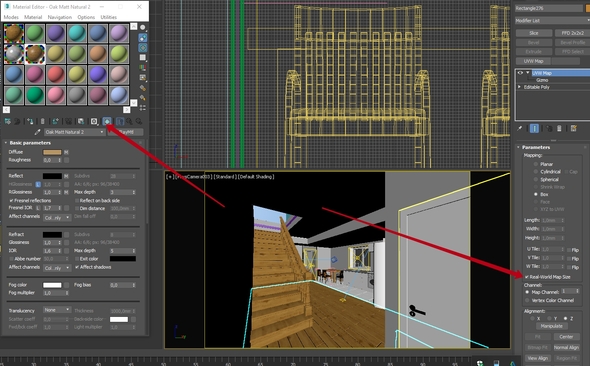Click Assign Material to Selection icon
Viewport: 590px width, 366px height.
(x=30, y=121)
